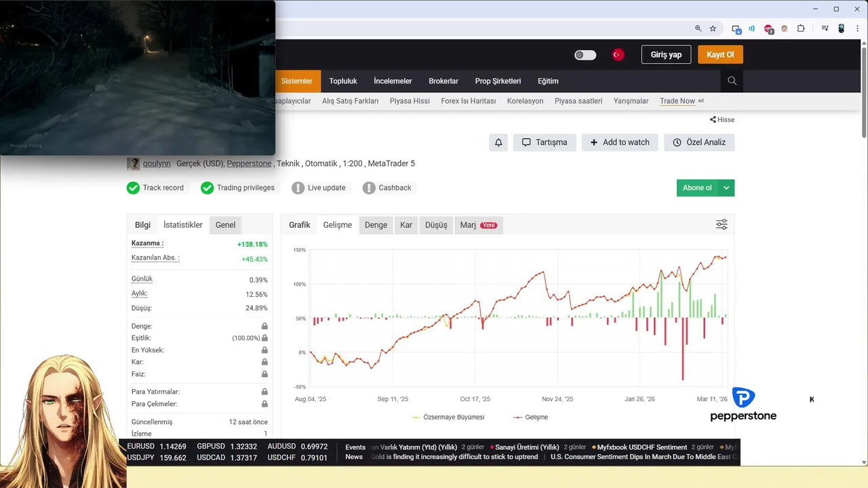This screenshot has height=488, width=868.
Task: Click the browser zoom magnifier icon
Action: (x=698, y=28)
